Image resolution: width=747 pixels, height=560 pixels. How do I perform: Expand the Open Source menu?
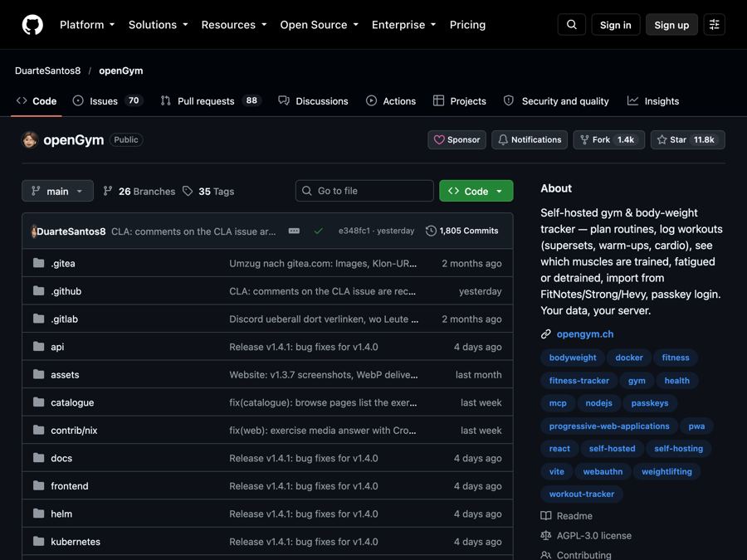click(320, 25)
